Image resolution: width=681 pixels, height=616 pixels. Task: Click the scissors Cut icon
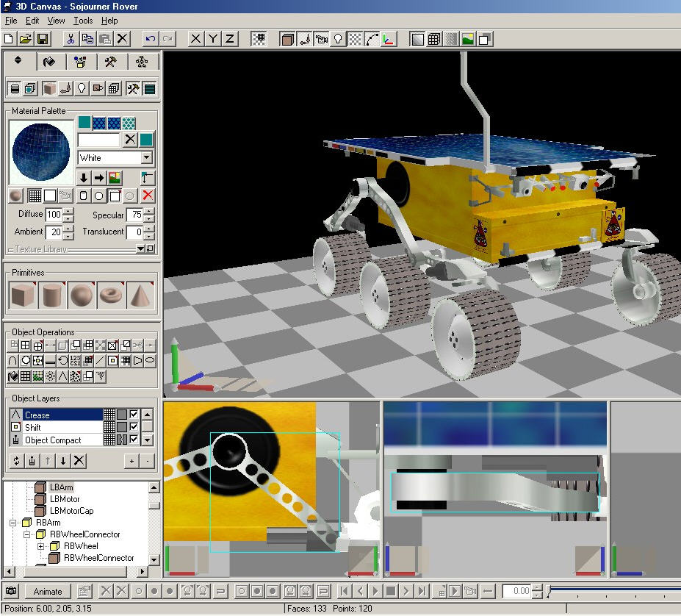tap(71, 39)
